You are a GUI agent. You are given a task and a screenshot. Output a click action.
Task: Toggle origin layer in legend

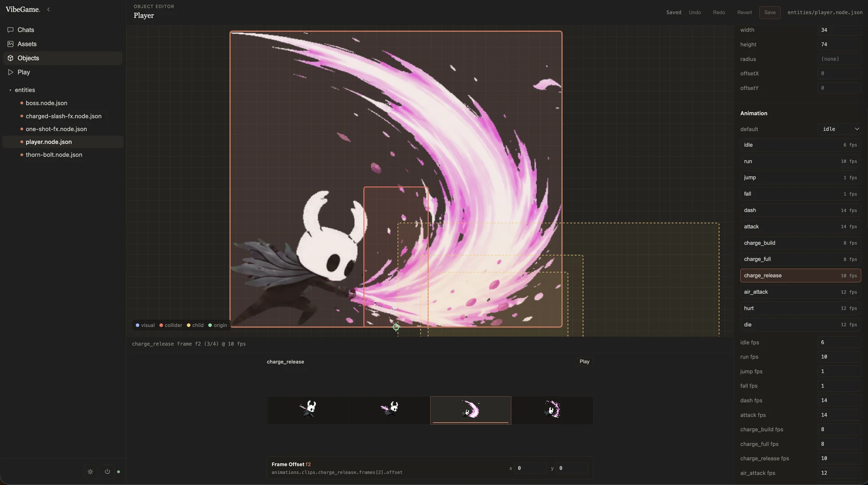coord(217,325)
